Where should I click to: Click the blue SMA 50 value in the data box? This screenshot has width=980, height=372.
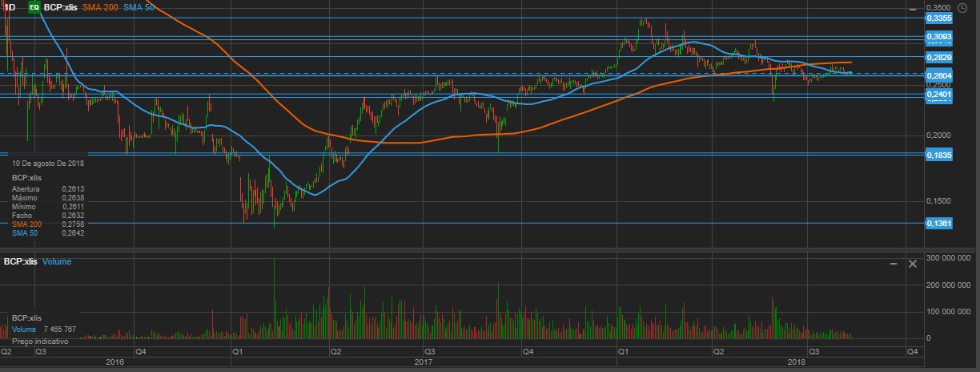click(73, 233)
